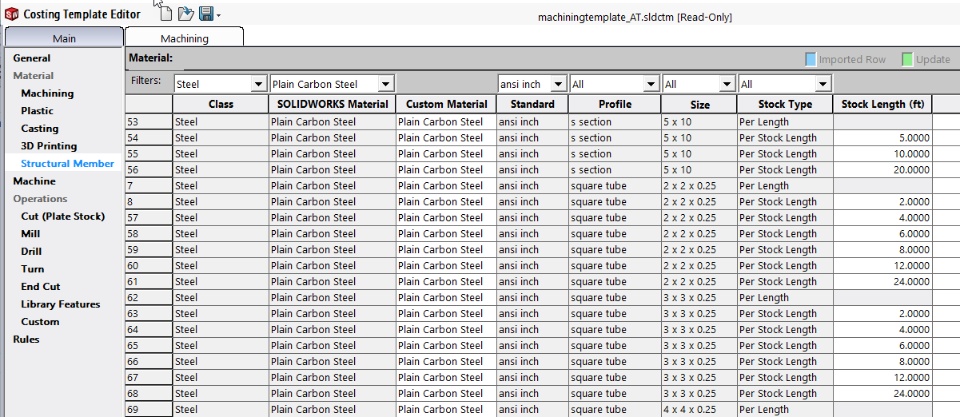This screenshot has height=417, width=960.
Task: Click Class Steel cell in row 65
Action: pyautogui.click(x=220, y=345)
